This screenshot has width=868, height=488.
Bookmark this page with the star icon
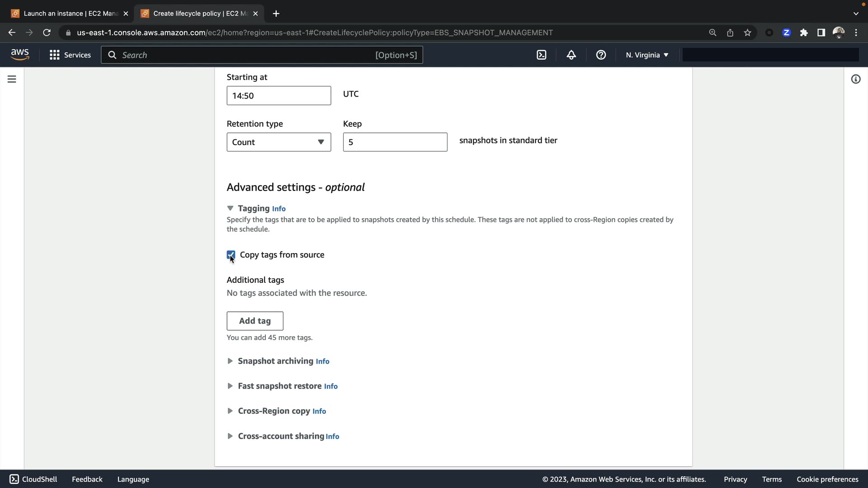tap(747, 33)
